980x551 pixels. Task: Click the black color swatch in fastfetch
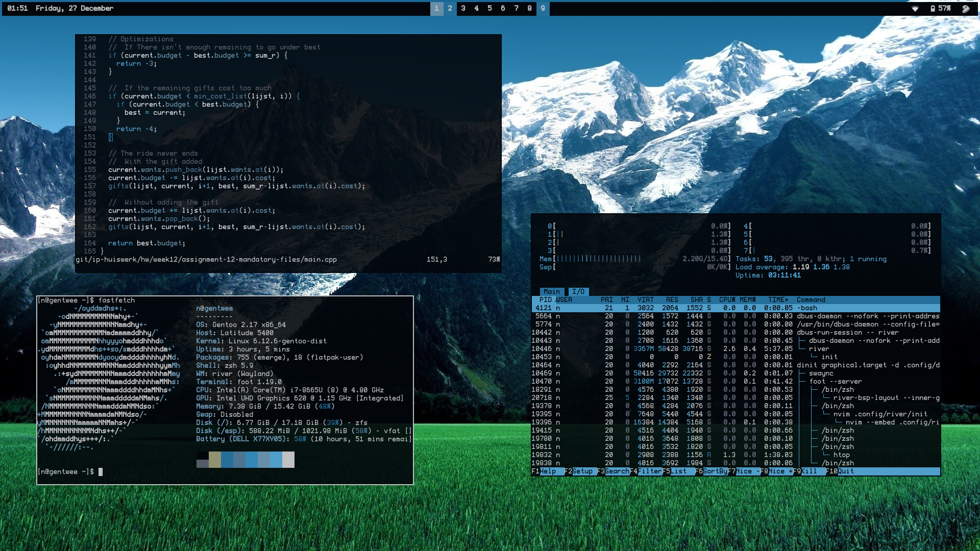203,456
